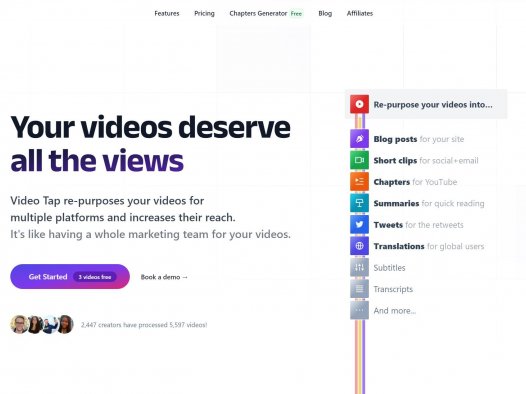Click the Subtitles label
Screen dimensions: 526x394
click(389, 268)
